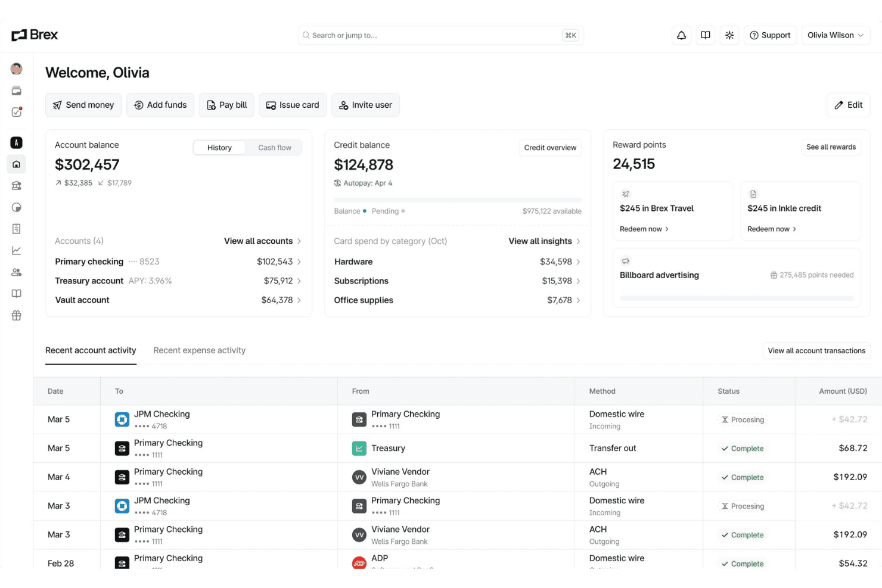Select the black 'A' company icon in sidebar
The height and width of the screenshot is (588, 882).
pos(17,142)
